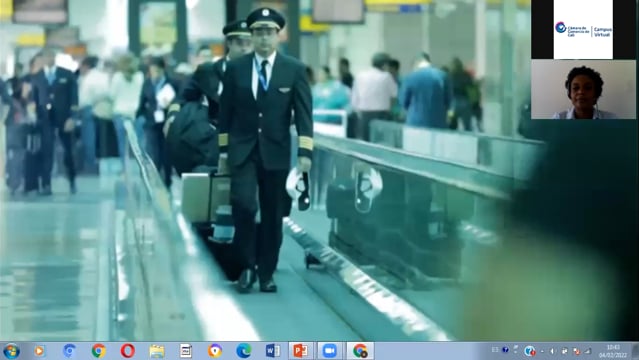Open the blue shield tray icon
This screenshot has height=360, width=639.
[x=530, y=351]
